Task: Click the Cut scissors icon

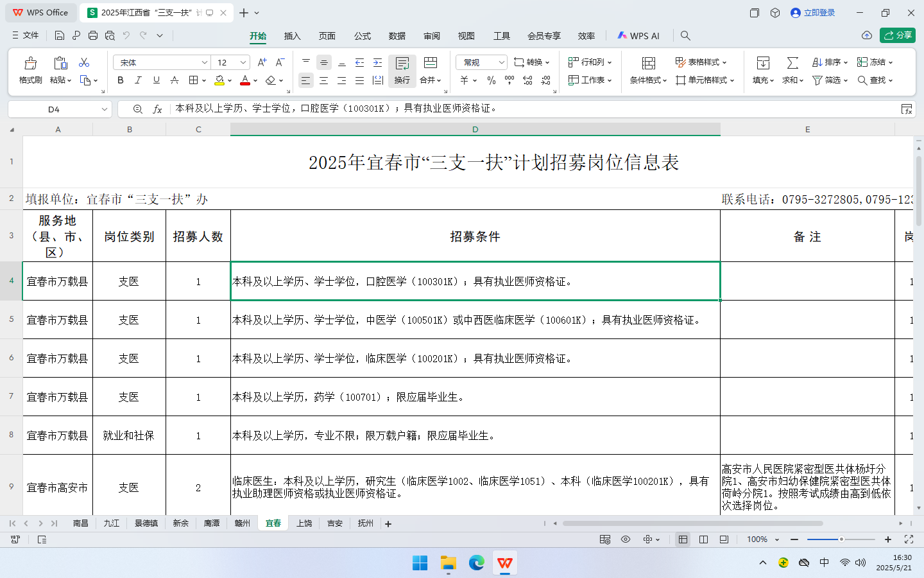Action: pyautogui.click(x=84, y=62)
